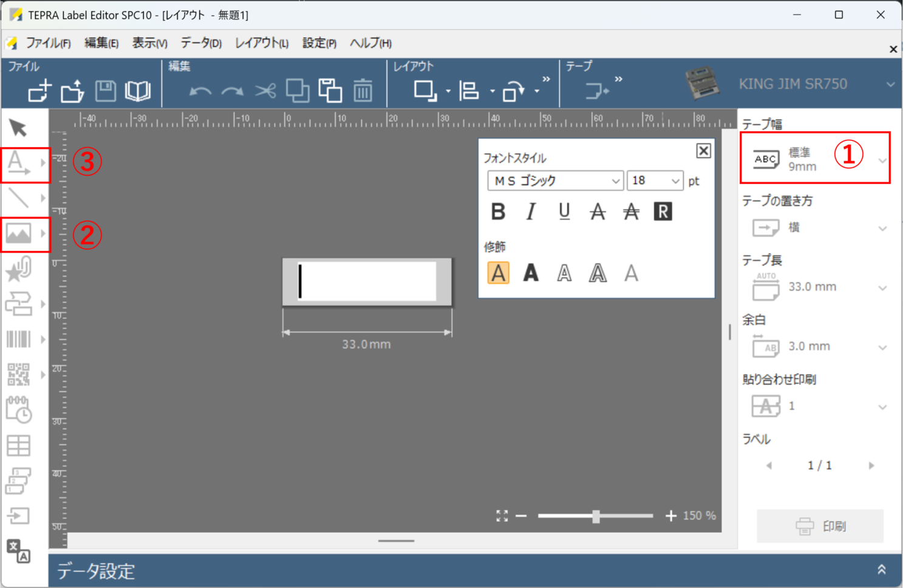Select the date and time tool

[18, 409]
